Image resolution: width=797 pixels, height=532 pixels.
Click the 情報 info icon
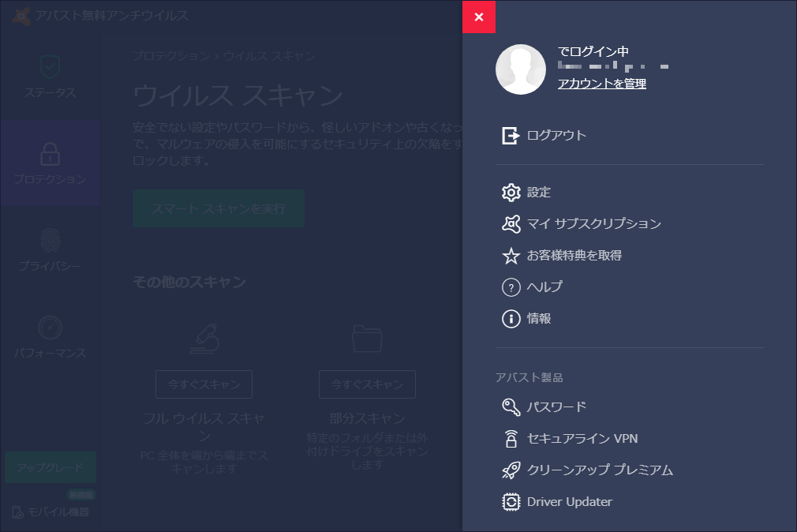[511, 319]
